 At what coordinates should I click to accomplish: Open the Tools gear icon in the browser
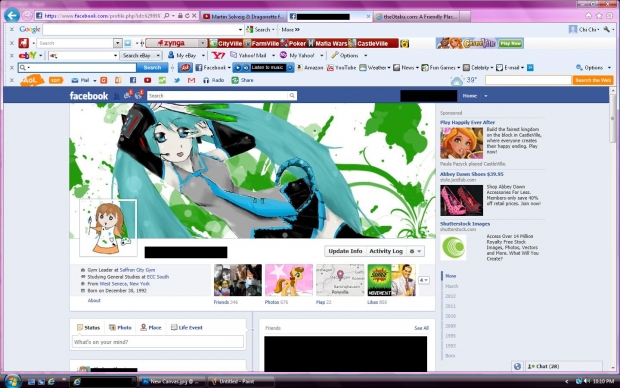610,16
